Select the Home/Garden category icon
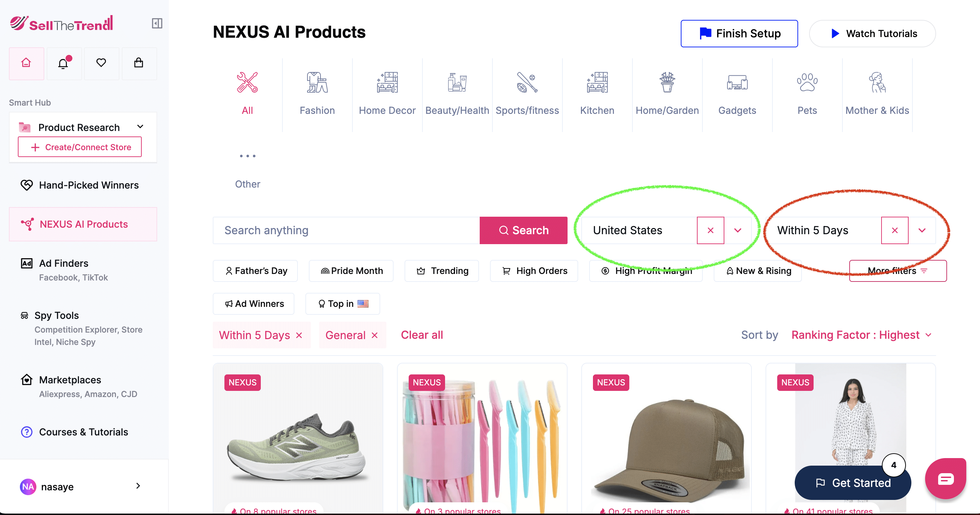This screenshot has height=515, width=980. 667,82
